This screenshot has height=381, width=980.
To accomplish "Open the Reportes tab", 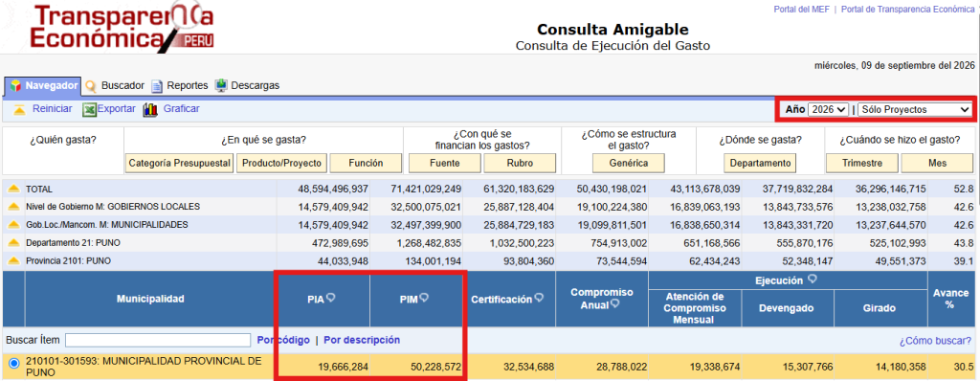I will point(180,86).
